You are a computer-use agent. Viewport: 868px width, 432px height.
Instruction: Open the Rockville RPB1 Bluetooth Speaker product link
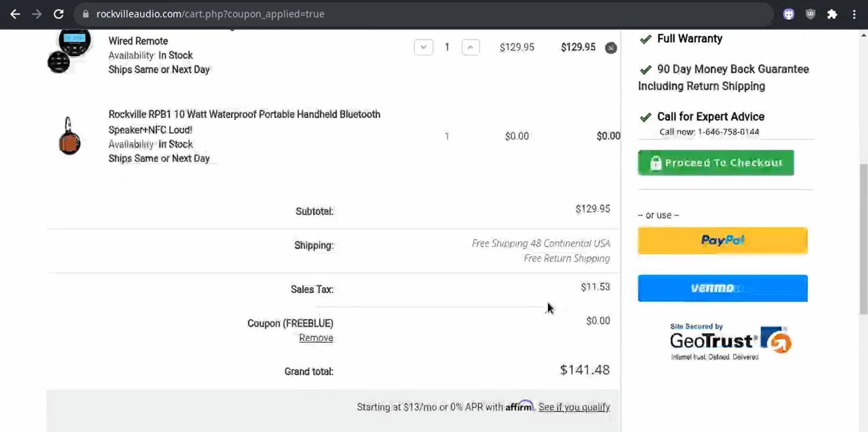click(x=244, y=122)
